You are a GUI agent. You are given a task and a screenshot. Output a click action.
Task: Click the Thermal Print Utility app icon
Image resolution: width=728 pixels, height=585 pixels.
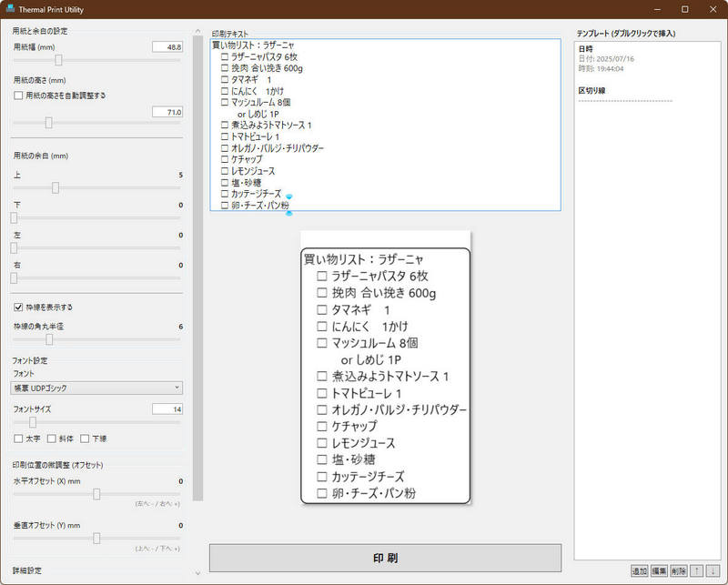(10, 9)
